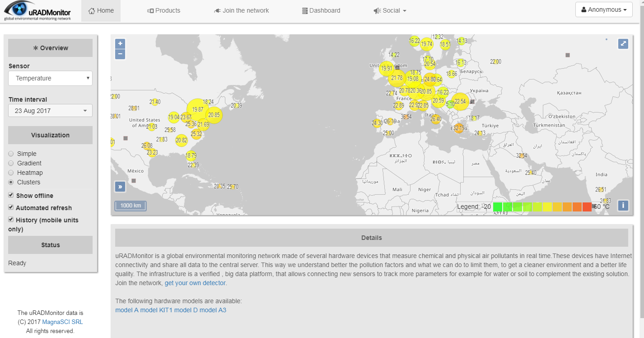Open map info with the i icon
The height and width of the screenshot is (338, 644).
tap(623, 206)
